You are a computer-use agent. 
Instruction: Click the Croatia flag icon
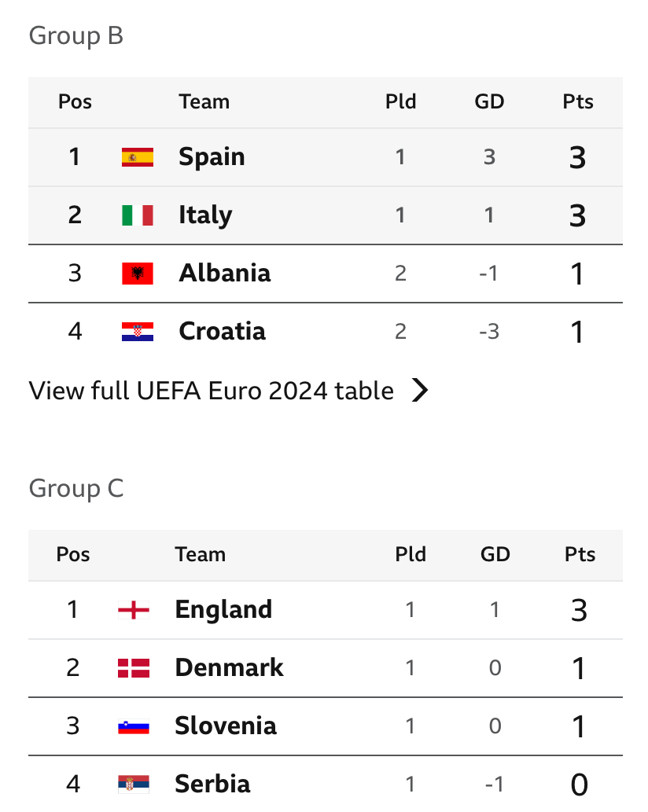[138, 332]
